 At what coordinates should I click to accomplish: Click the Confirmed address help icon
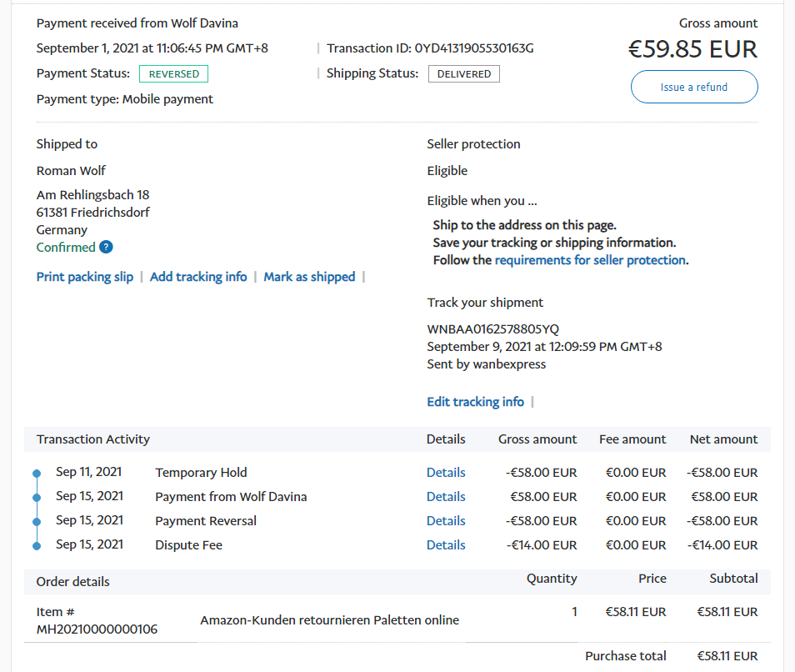point(106,247)
